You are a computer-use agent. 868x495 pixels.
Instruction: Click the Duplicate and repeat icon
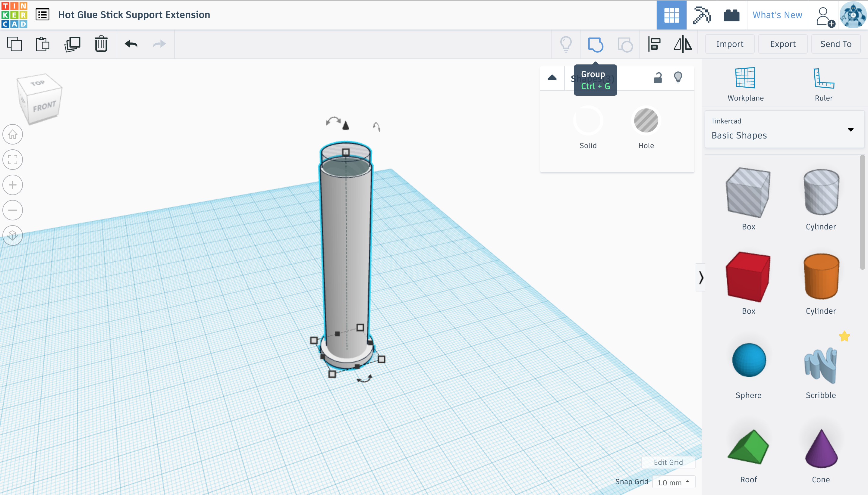(x=72, y=44)
